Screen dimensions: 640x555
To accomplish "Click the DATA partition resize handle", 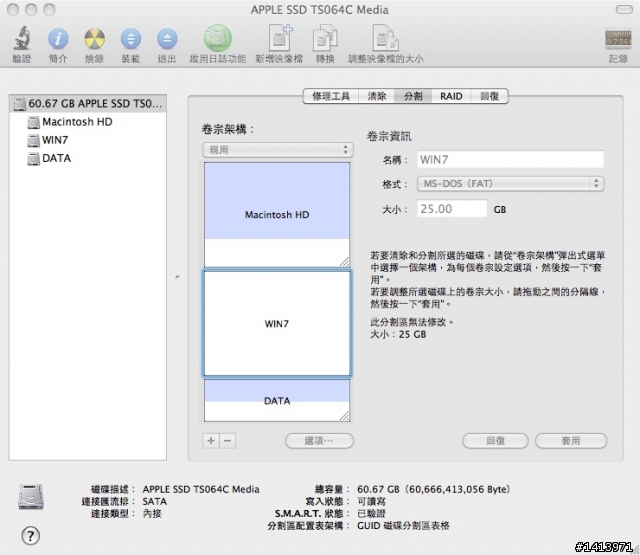I will 344,416.
